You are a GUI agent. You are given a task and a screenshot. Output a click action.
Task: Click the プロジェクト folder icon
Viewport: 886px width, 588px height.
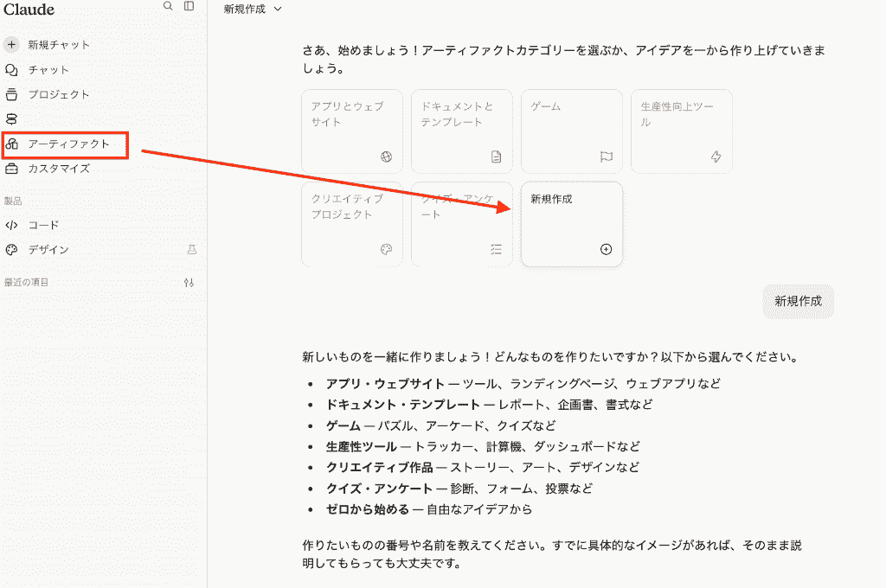coord(11,94)
